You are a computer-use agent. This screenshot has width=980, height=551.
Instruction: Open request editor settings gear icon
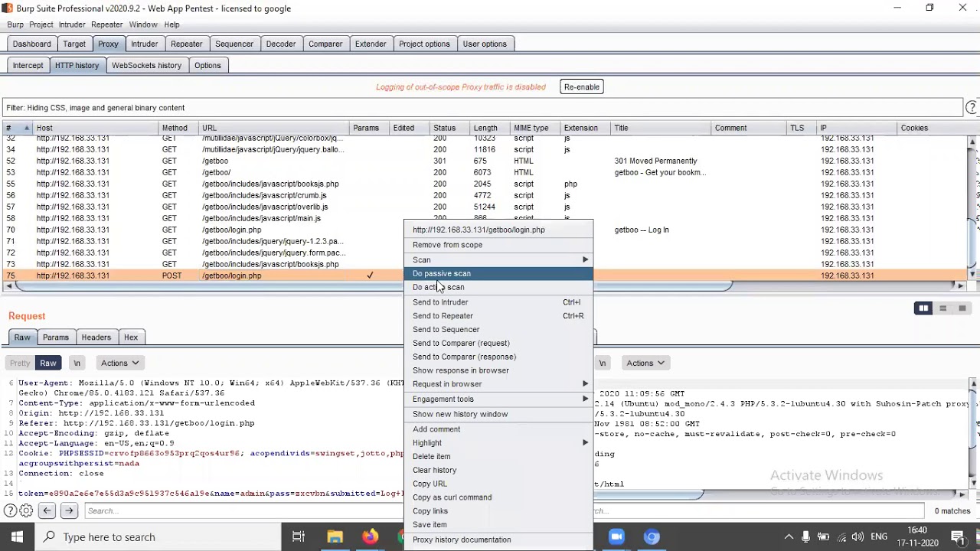pyautogui.click(x=26, y=510)
